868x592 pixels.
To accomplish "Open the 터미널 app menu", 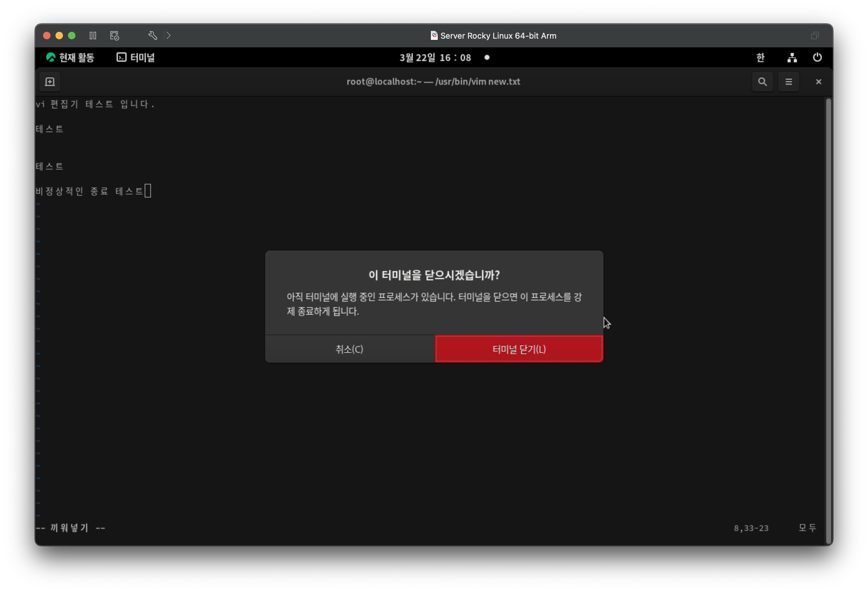I will [x=136, y=57].
